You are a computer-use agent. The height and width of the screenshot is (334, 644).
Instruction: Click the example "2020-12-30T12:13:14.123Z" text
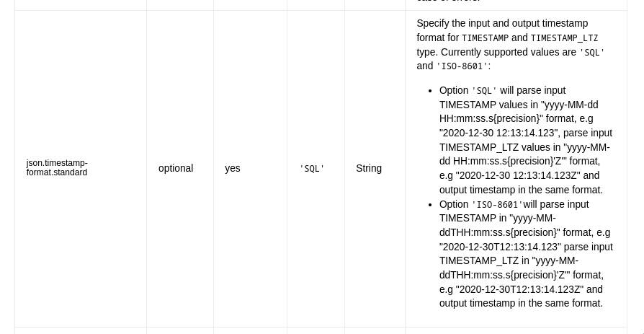coord(519,289)
